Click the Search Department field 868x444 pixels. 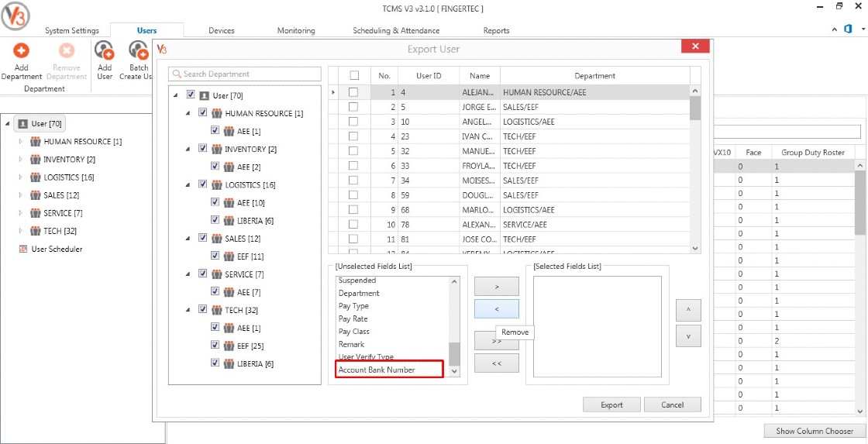(x=245, y=74)
